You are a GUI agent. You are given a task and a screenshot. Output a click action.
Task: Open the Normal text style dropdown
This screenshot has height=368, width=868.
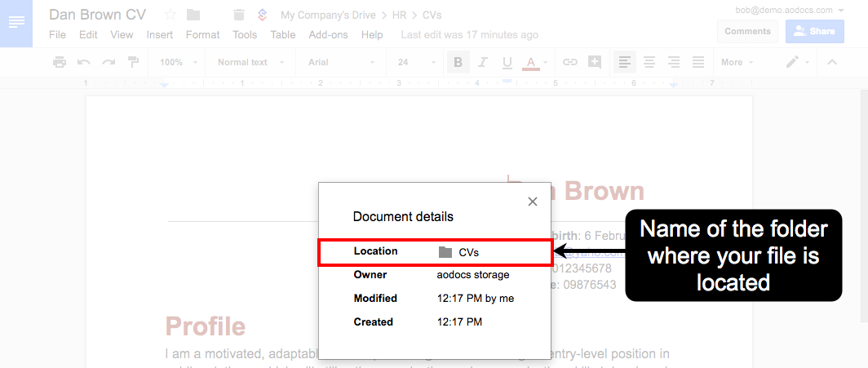(x=250, y=62)
